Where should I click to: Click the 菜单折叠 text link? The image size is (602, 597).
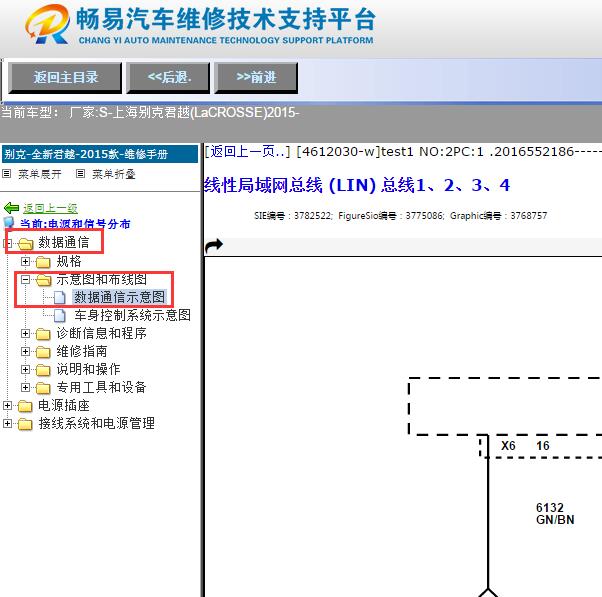tap(114, 174)
